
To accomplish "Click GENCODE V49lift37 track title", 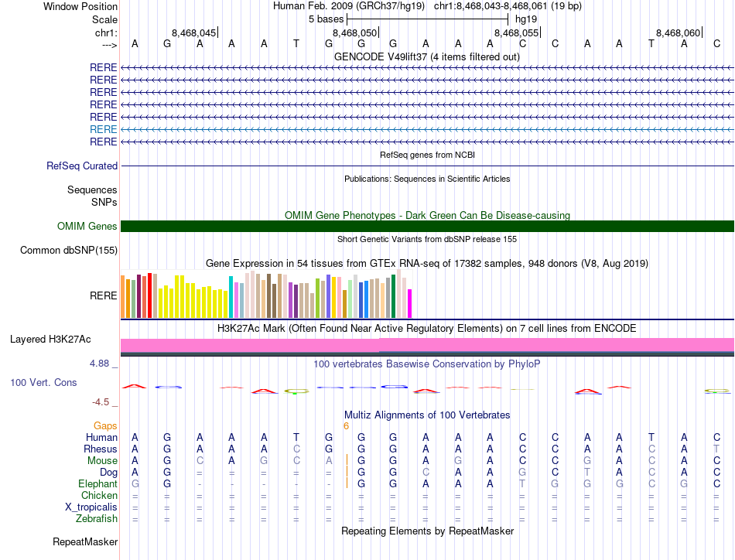I will click(x=427, y=57).
